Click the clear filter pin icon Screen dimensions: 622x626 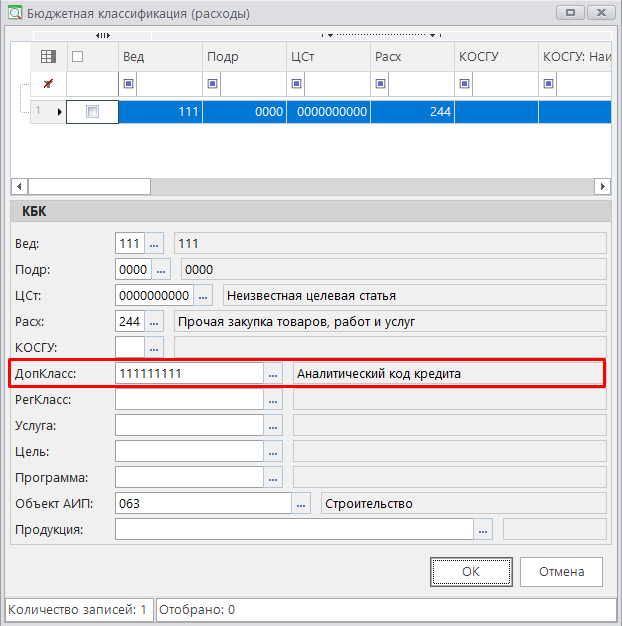[x=48, y=84]
